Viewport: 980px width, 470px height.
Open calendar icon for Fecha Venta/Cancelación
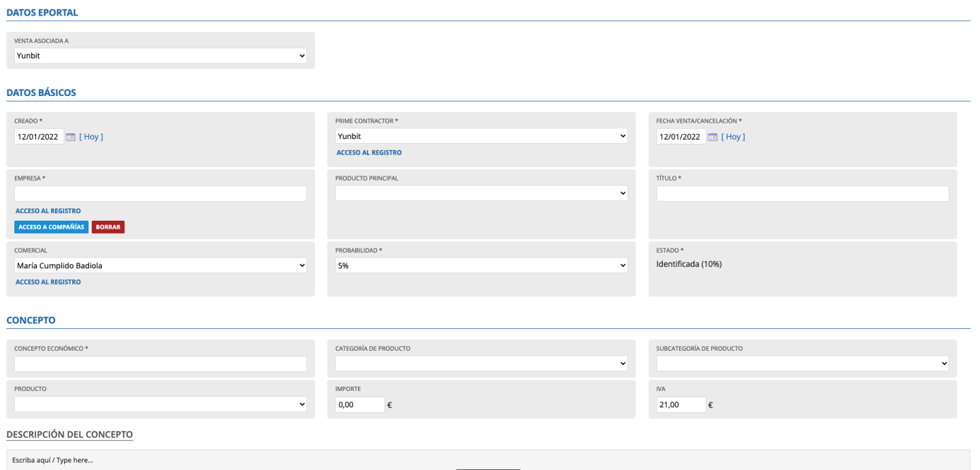tap(713, 137)
